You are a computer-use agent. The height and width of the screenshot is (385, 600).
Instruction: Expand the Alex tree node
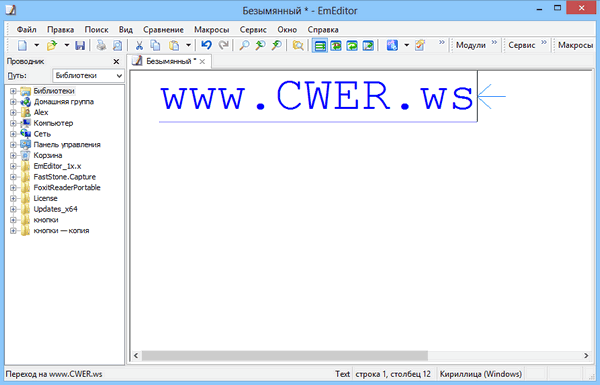(13, 113)
